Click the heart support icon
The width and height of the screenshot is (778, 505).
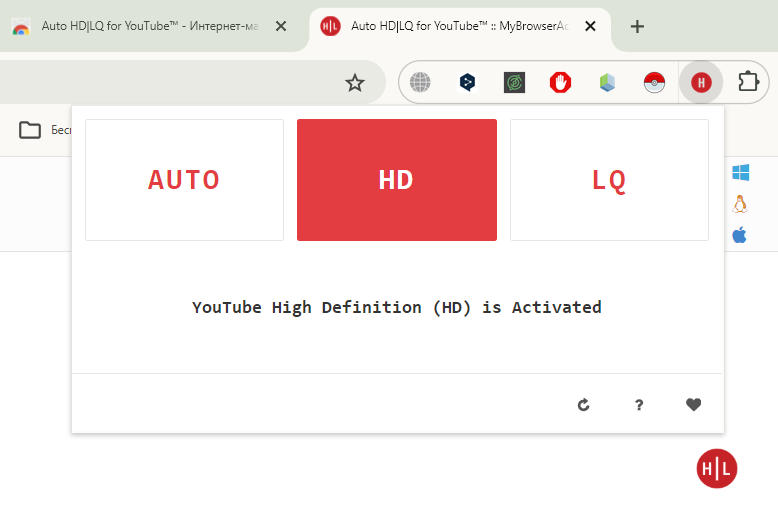coord(693,405)
